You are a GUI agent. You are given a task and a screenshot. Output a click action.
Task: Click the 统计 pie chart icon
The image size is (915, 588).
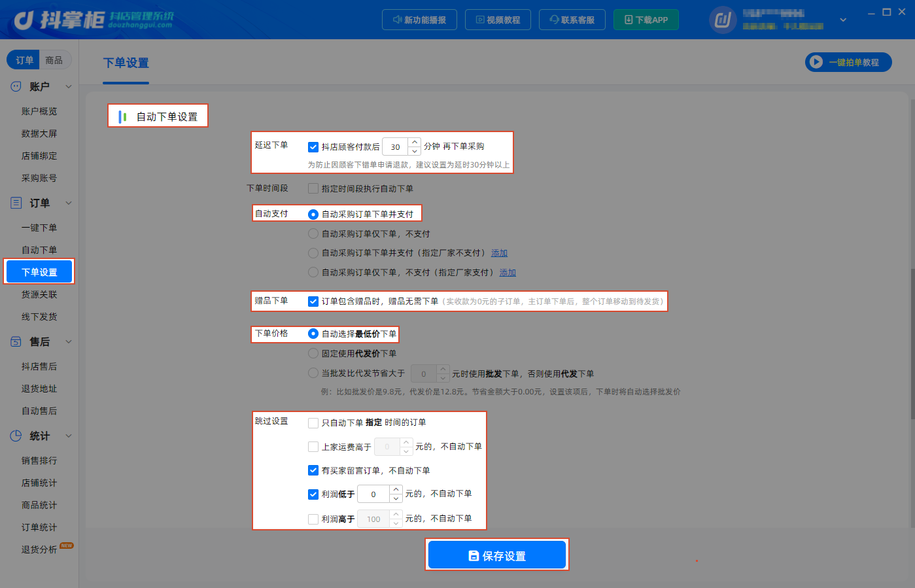coord(16,436)
